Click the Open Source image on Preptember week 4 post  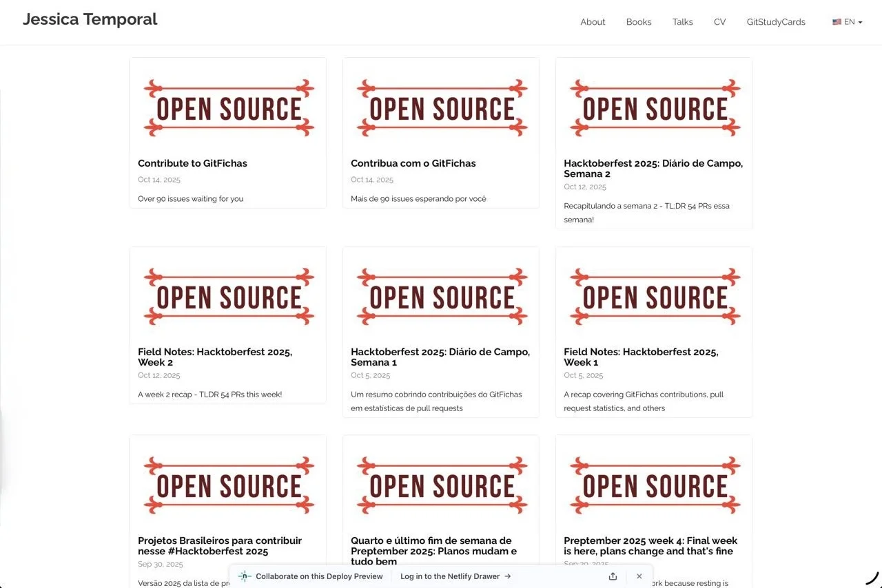pyautogui.click(x=654, y=484)
